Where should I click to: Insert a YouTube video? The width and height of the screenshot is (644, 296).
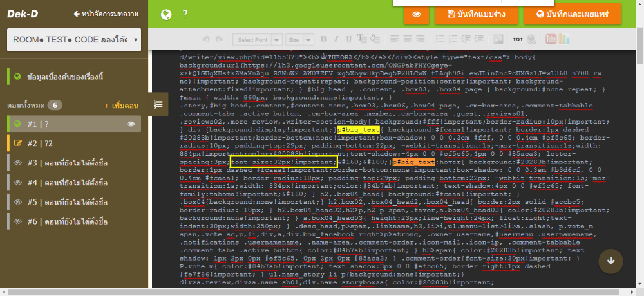(x=551, y=39)
